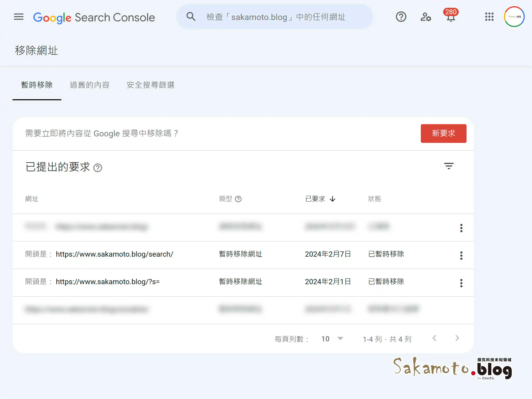Go to next page with right pagination arrow
This screenshot has height=399, width=532.
click(457, 338)
